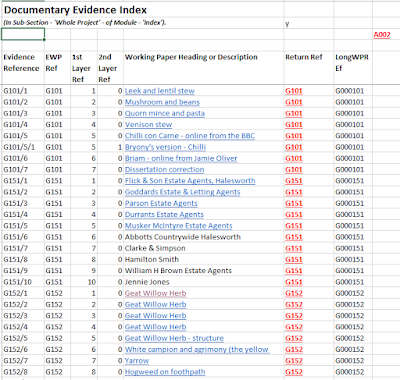Select cell 'G101/1' in Evidence Reference

(23, 91)
